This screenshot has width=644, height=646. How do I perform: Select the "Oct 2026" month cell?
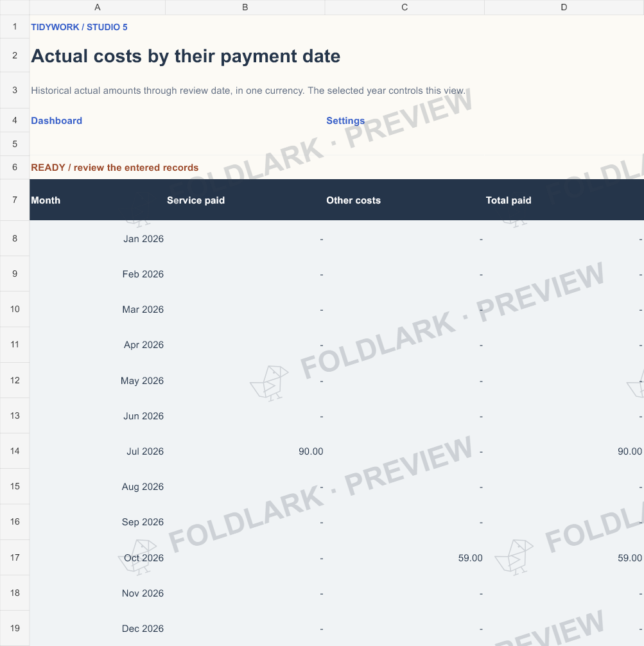click(x=97, y=558)
